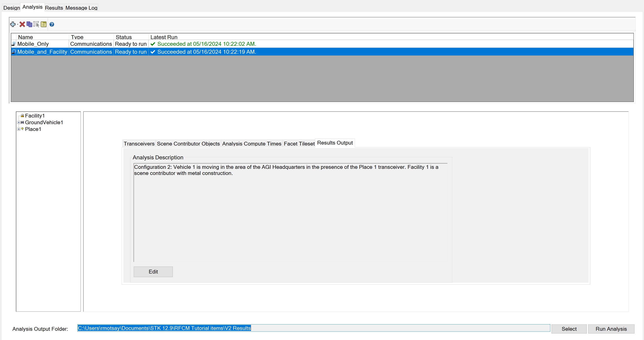Click Select to choose output folder

point(569,329)
